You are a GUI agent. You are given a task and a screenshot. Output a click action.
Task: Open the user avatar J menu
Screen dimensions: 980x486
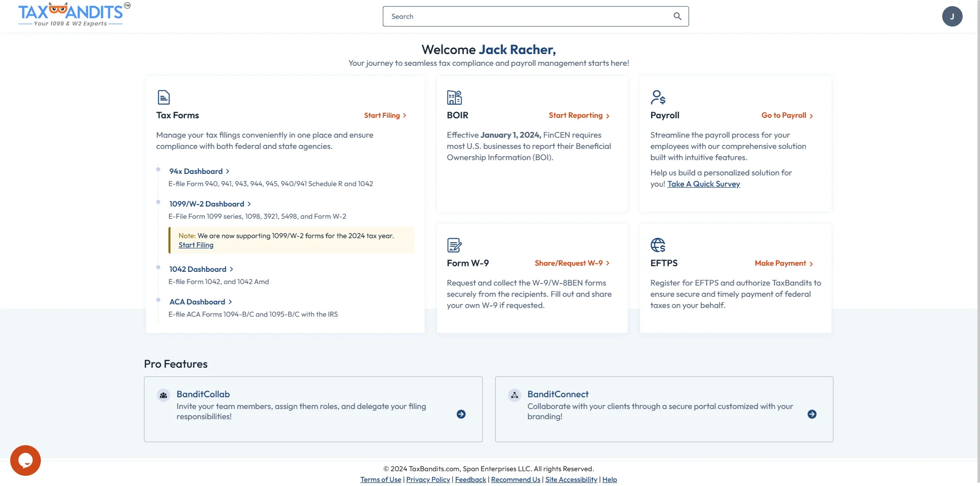[x=952, y=16]
